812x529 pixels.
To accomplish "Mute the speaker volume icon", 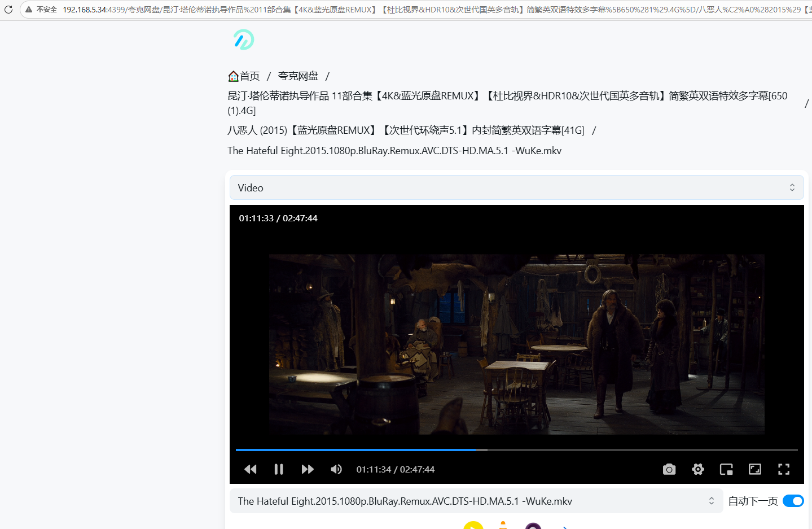I will [x=336, y=469].
